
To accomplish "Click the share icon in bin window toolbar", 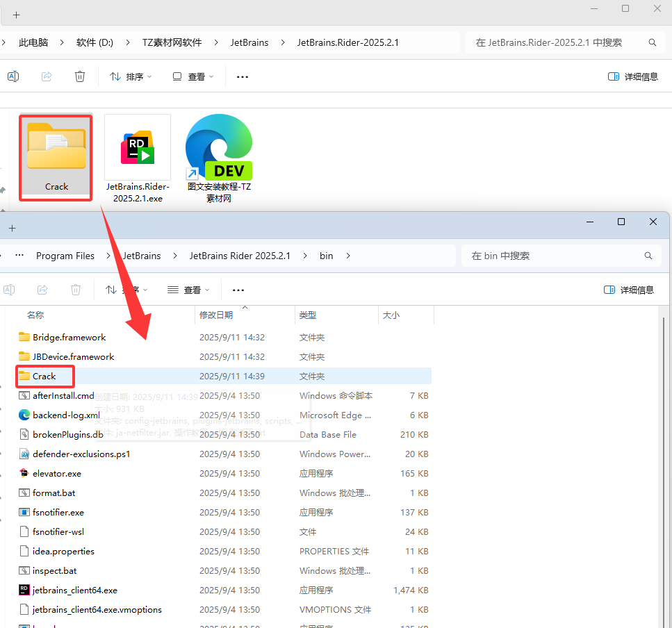I will tap(42, 290).
